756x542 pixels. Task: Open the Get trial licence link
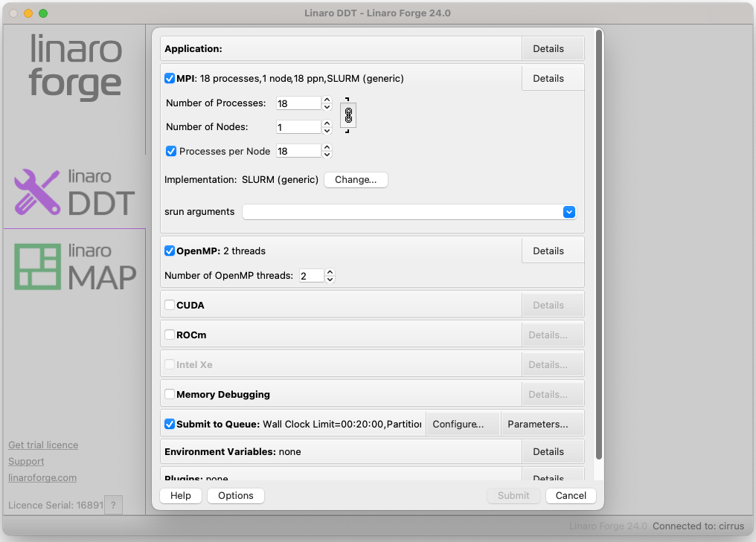click(43, 445)
